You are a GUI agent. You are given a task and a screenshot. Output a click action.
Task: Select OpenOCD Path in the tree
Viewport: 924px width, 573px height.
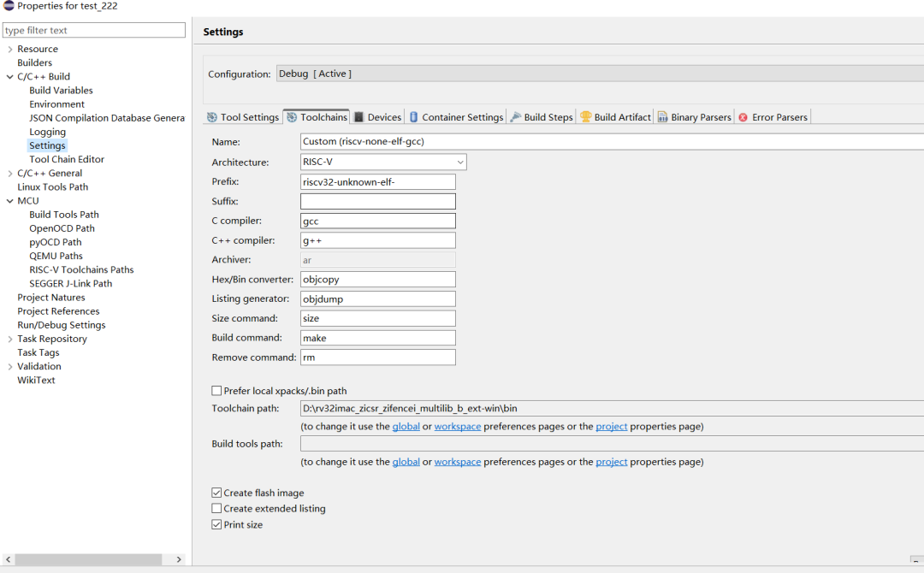(x=62, y=228)
